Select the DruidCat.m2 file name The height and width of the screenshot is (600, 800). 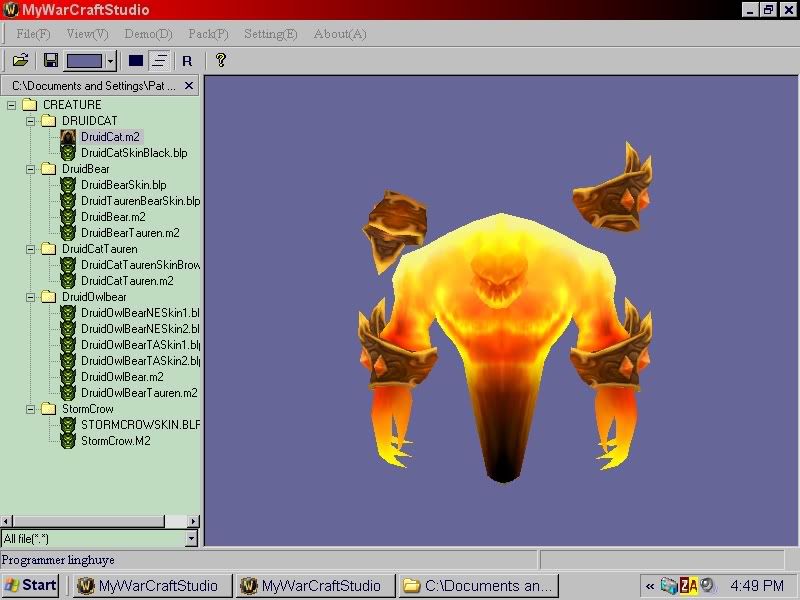tap(110, 137)
